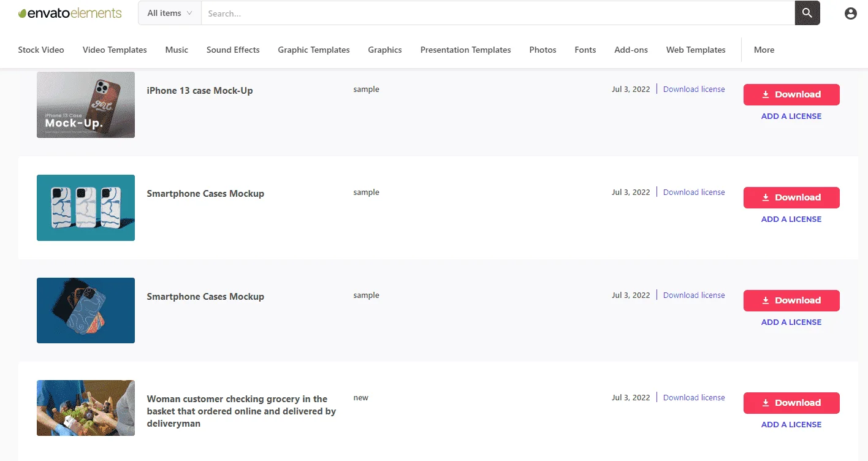Image resolution: width=868 pixels, height=461 pixels.
Task: Add a license for dark blue Smartphone Cases Mockup
Action: point(791,322)
